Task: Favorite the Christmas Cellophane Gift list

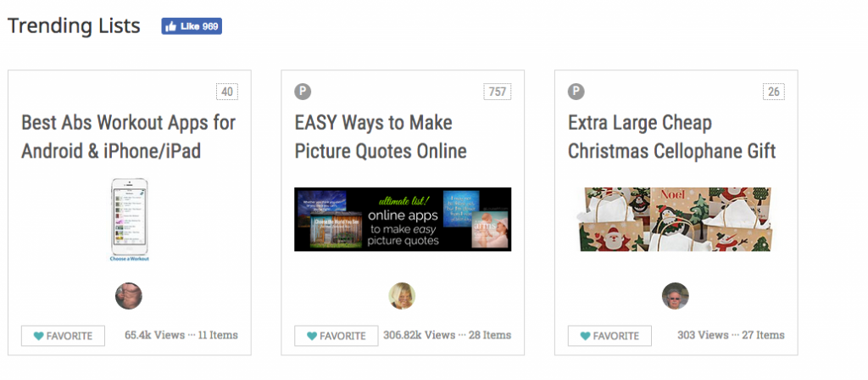Action: (x=609, y=336)
